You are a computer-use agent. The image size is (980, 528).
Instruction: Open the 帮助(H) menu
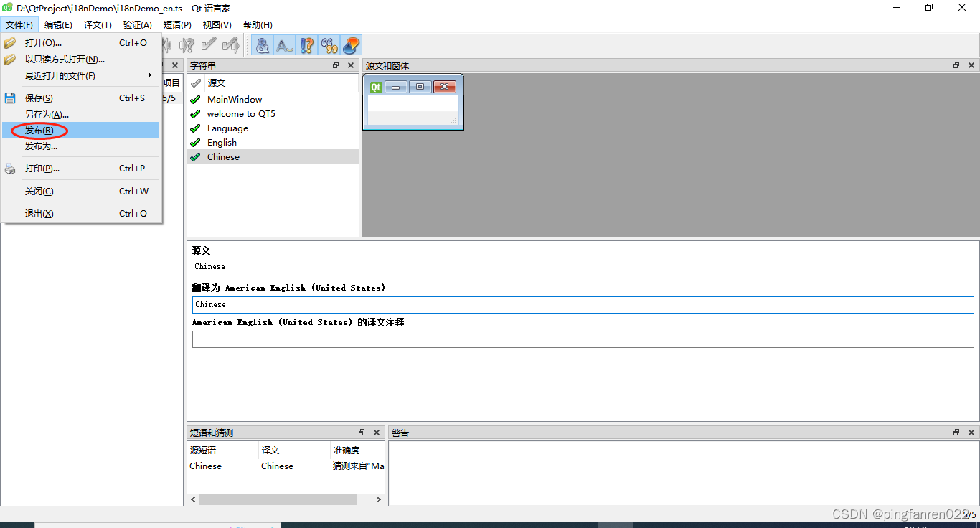click(258, 24)
